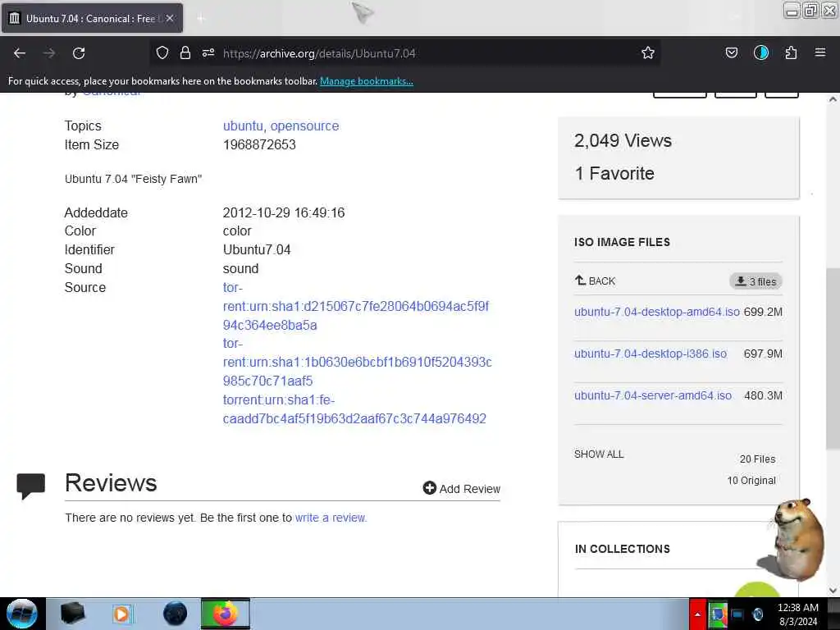Click the network monitor tray icon

[x=737, y=614]
